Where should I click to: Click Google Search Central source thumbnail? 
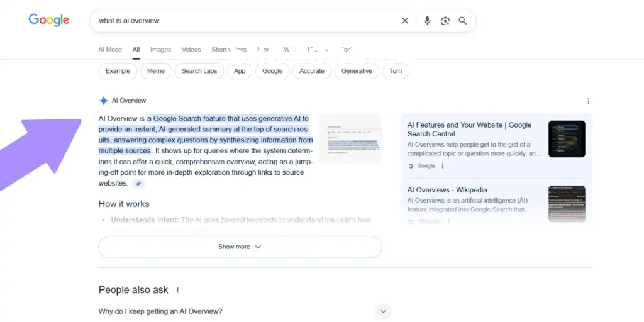567,139
